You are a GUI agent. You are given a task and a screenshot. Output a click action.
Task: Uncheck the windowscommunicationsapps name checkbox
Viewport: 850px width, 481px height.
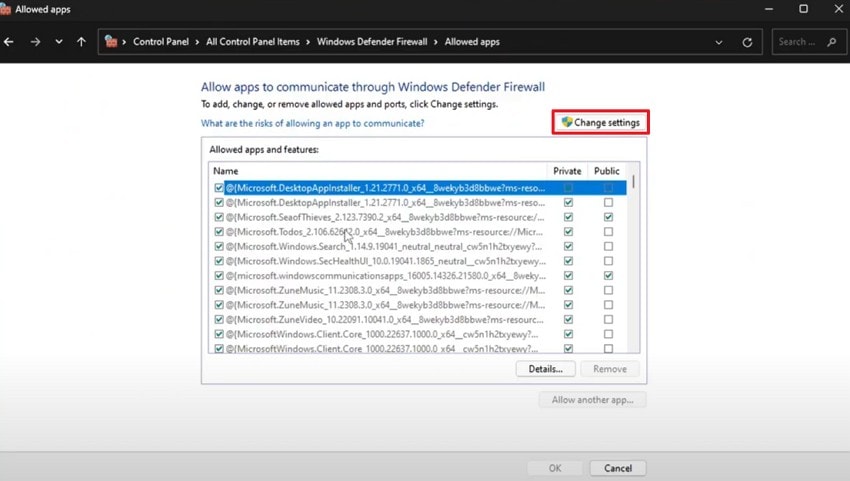(x=219, y=275)
